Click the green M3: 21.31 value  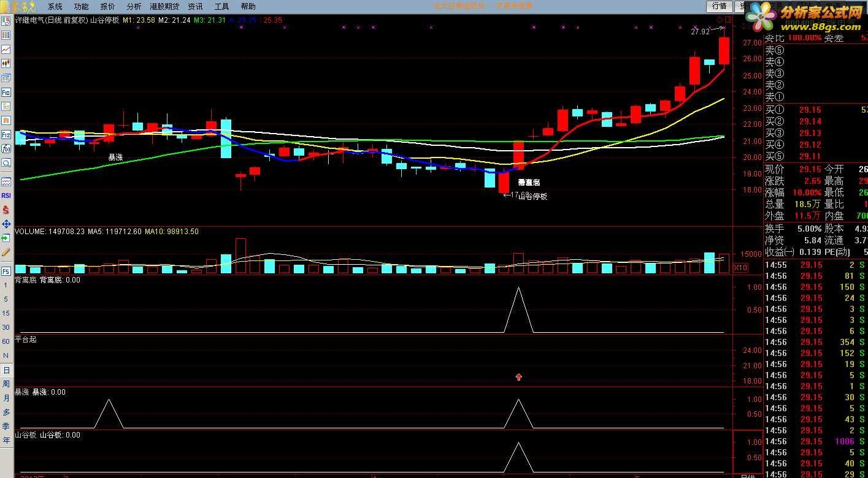point(210,20)
